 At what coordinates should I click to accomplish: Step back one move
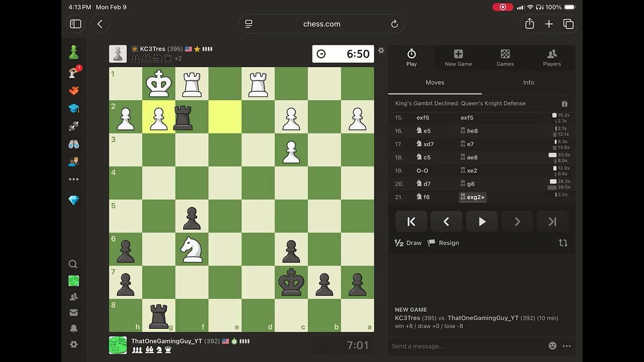[446, 222]
